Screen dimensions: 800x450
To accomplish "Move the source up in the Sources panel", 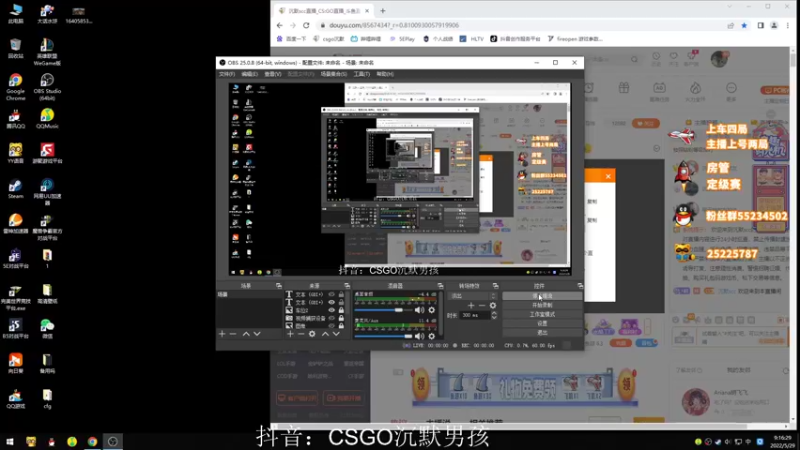I will (325, 334).
